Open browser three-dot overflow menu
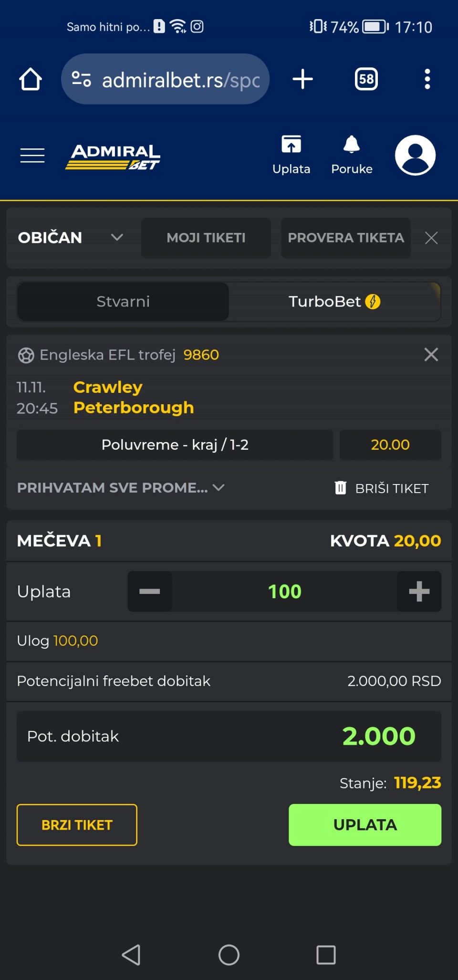The image size is (458, 980). tap(427, 79)
